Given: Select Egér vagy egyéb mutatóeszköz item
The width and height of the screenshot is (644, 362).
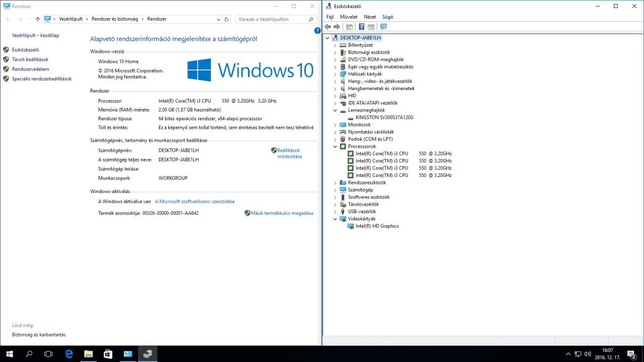Looking at the screenshot, I should coord(381,67).
